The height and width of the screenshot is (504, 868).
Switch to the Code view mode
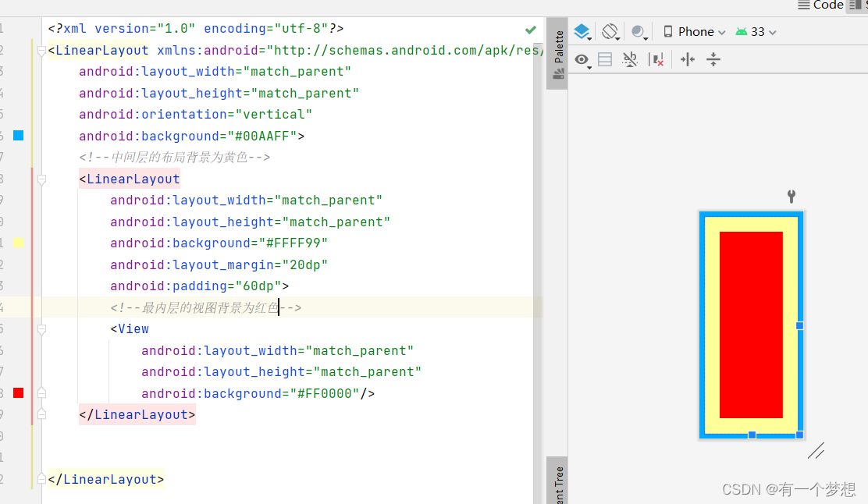(821, 5)
